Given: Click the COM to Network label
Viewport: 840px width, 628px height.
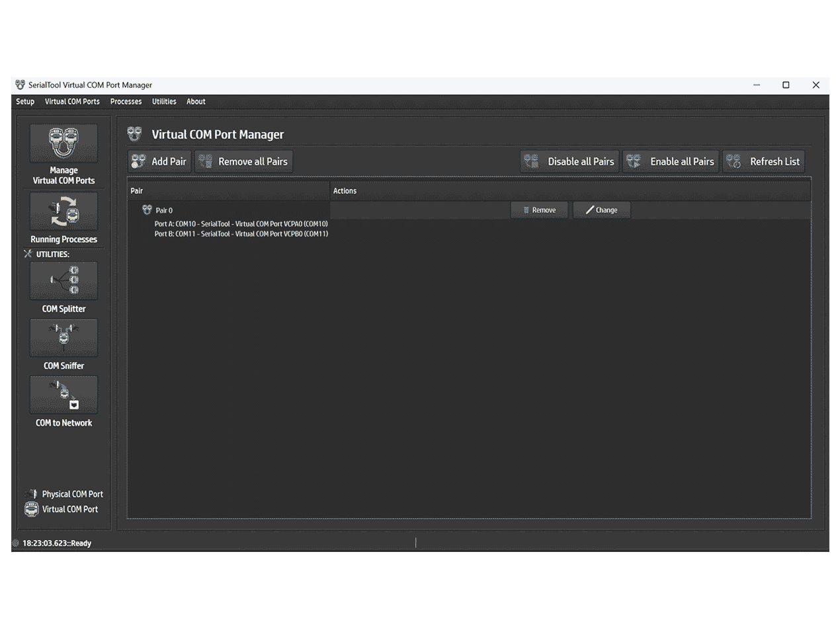Looking at the screenshot, I should 63,423.
